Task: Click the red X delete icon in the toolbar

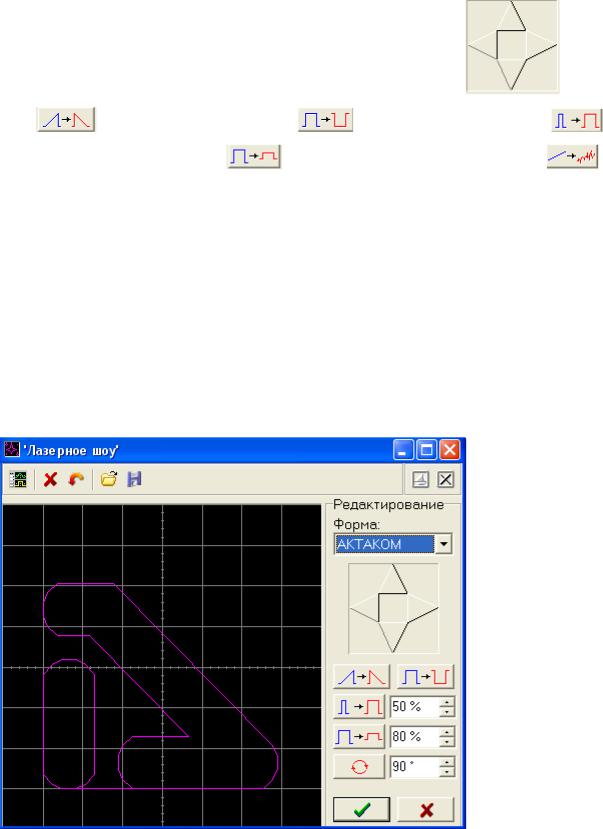Action: [x=51, y=480]
